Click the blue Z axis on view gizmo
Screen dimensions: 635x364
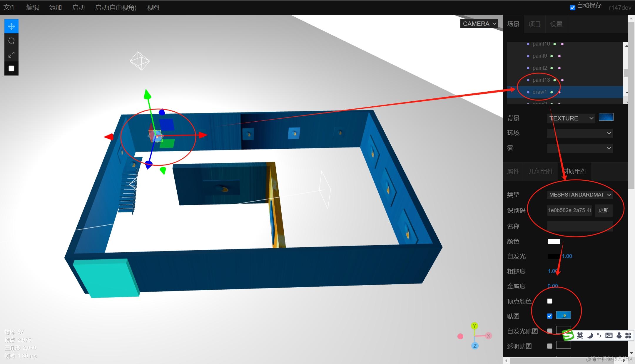tap(475, 346)
